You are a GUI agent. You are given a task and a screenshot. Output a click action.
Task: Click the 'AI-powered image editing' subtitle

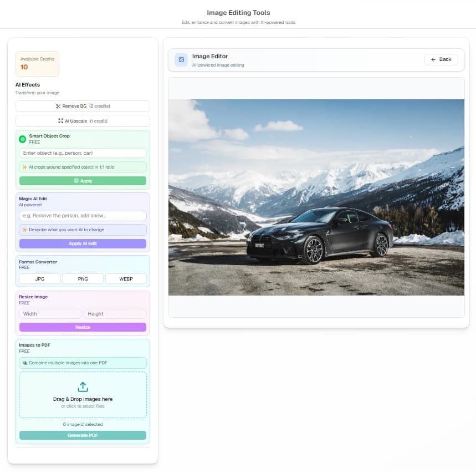[218, 65]
